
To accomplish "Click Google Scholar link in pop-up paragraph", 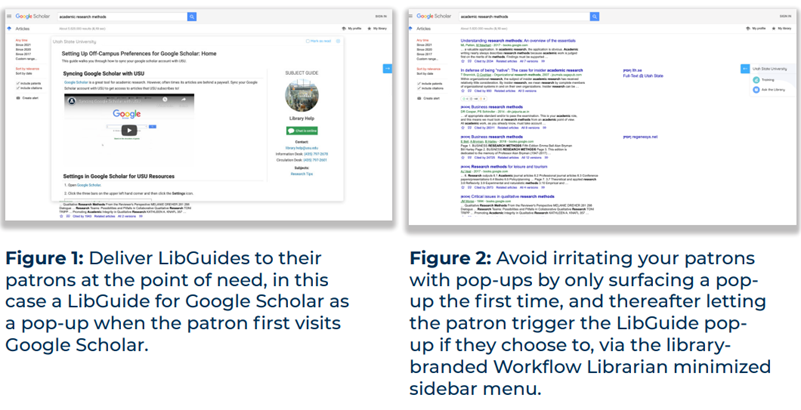I will tap(74, 82).
